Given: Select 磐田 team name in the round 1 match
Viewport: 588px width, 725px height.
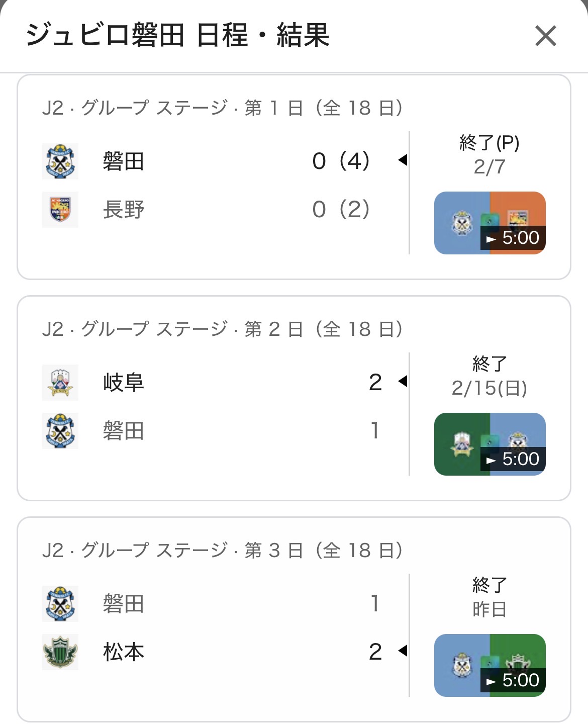Looking at the screenshot, I should pos(124,161).
